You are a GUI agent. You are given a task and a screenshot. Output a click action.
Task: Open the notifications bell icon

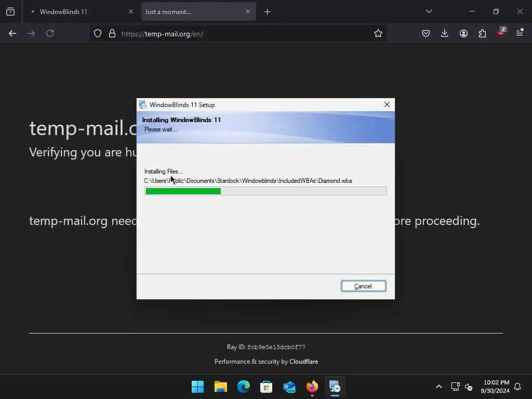517,387
